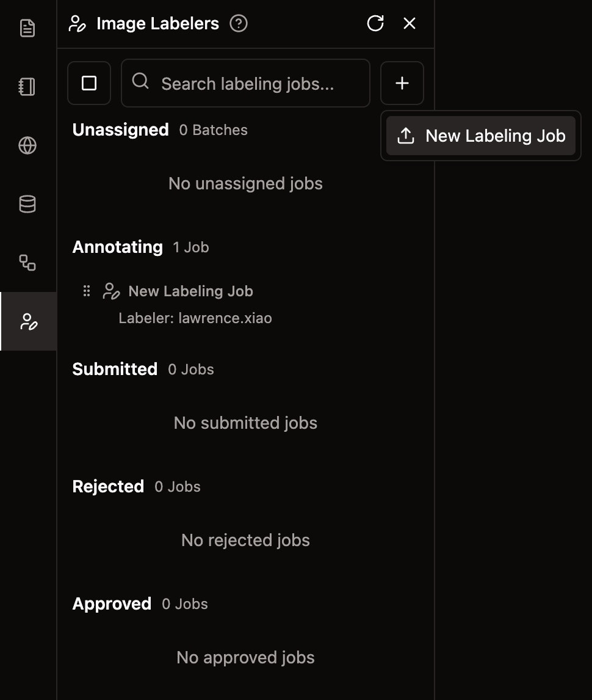Screen dimensions: 592x700
Task: Open the database panel from the sidebar
Action: coord(27,204)
